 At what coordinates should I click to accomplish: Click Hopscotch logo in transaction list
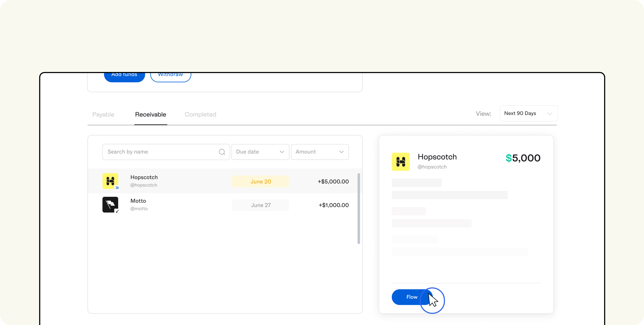tap(110, 181)
